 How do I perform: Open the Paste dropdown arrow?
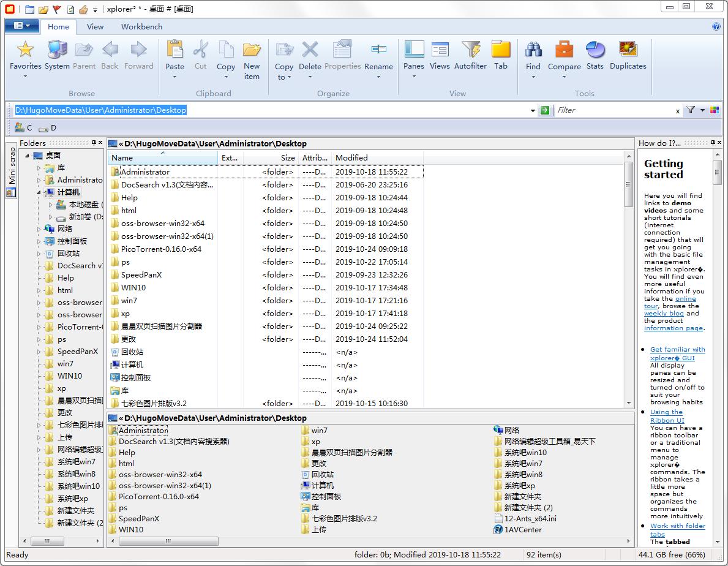[x=174, y=77]
